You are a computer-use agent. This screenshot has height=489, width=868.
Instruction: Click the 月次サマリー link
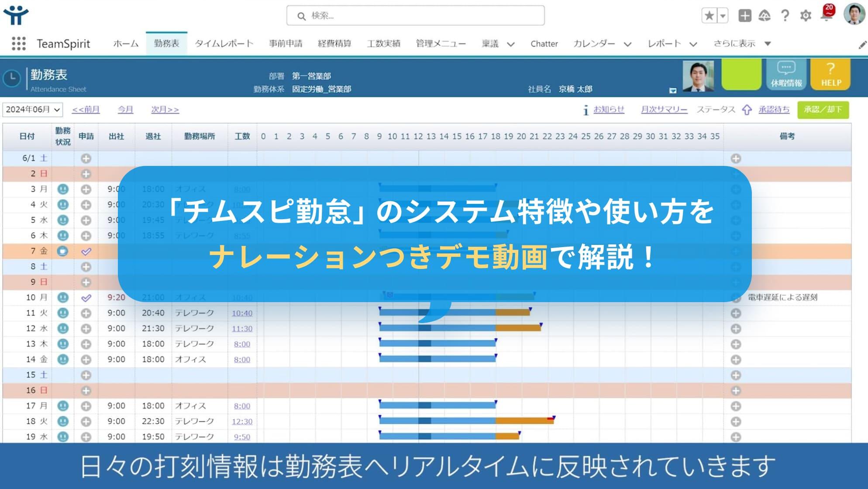[663, 110]
